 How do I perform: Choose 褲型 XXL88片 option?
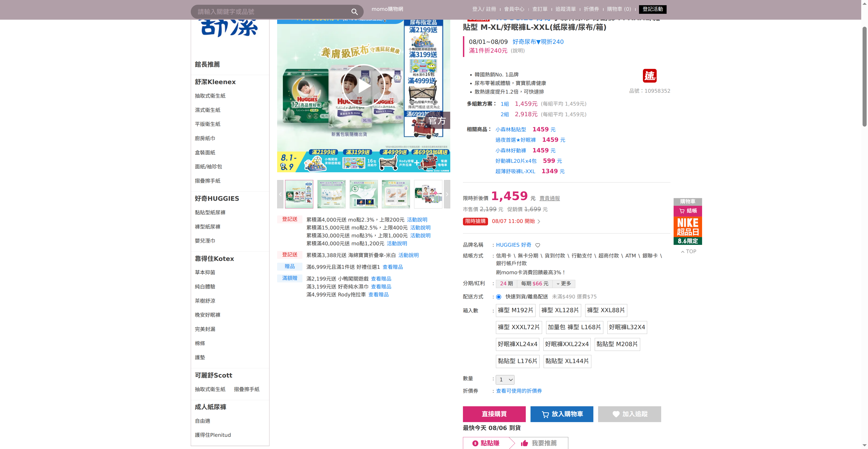pyautogui.click(x=606, y=310)
